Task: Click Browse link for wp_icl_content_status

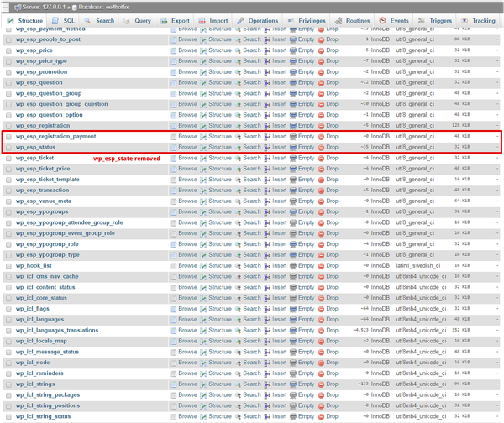Action: pyautogui.click(x=187, y=287)
